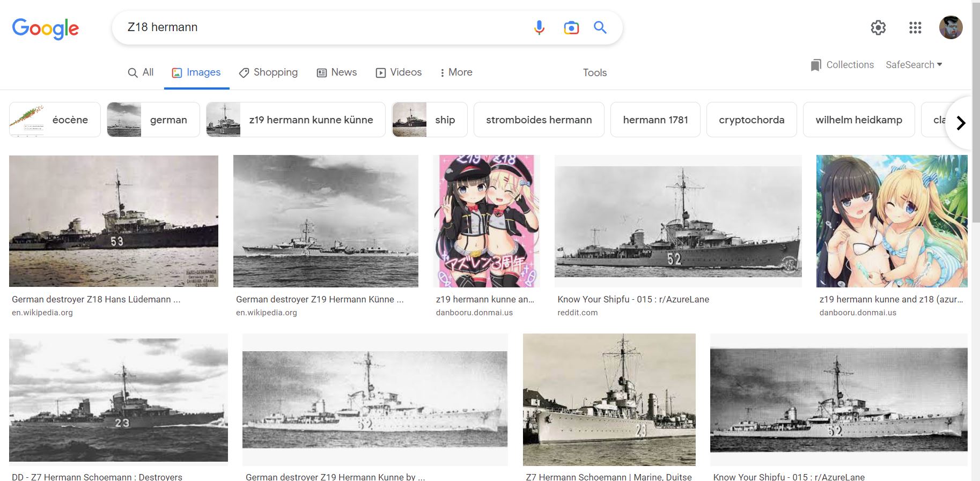This screenshot has height=481, width=980.
Task: Switch to the Videos tab
Action: [x=399, y=72]
